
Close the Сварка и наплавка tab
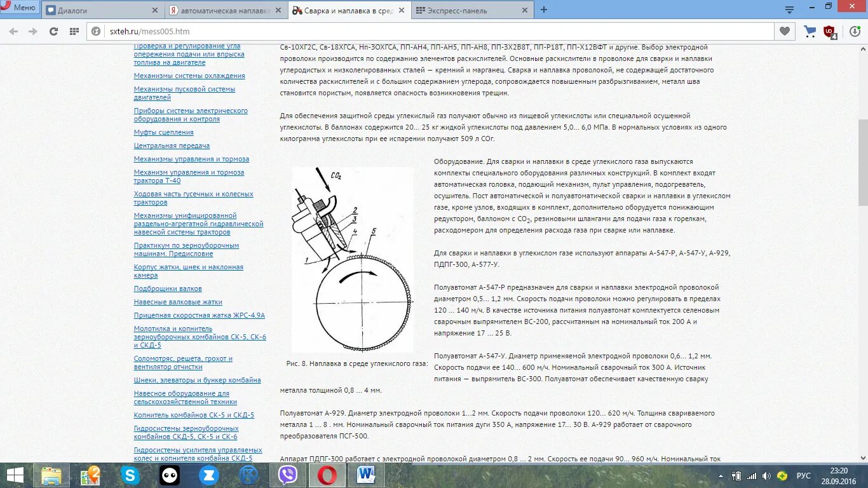(400, 10)
